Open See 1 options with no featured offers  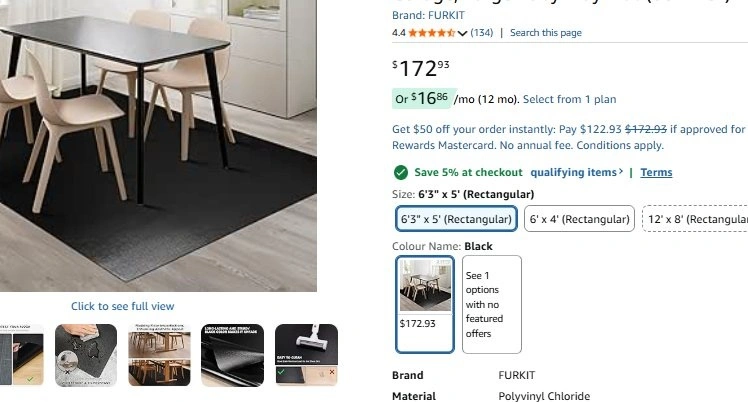492,304
